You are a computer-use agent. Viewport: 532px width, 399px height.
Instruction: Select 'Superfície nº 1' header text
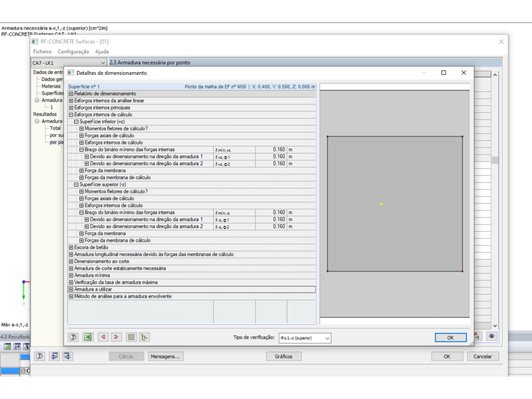pos(84,87)
